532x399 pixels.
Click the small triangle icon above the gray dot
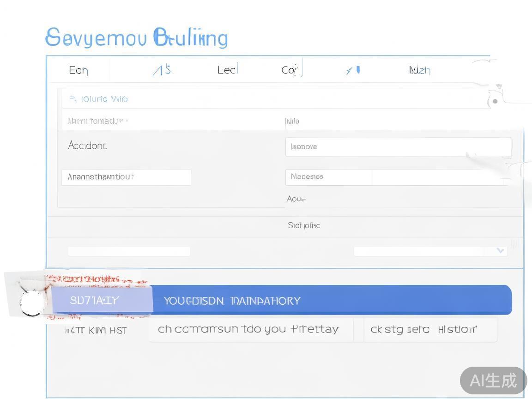click(499, 86)
